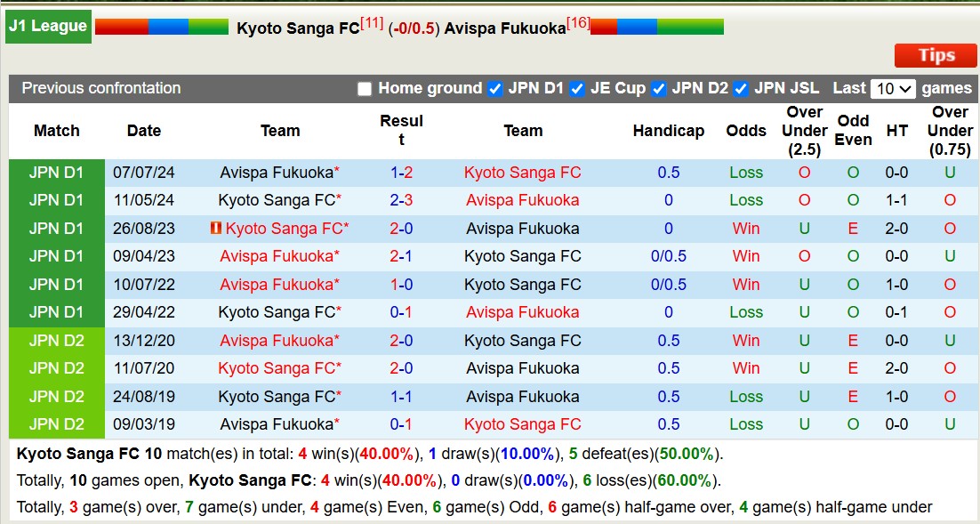
Task: Open the Last games count dropdown
Action: (895, 88)
